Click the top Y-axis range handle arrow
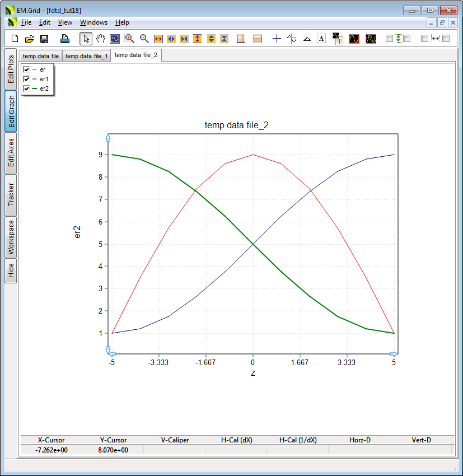This screenshot has width=463, height=476. [108, 137]
